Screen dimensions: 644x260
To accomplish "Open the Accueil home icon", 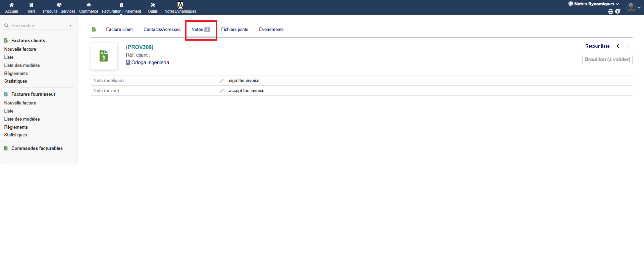I will coord(11,5).
